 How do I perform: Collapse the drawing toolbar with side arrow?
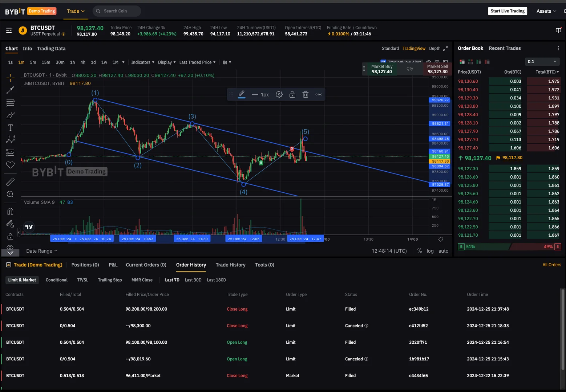click(x=19, y=232)
